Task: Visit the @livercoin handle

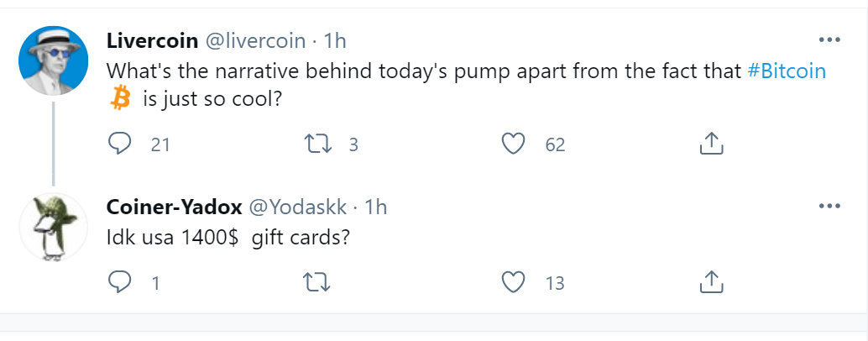Action: (x=257, y=40)
